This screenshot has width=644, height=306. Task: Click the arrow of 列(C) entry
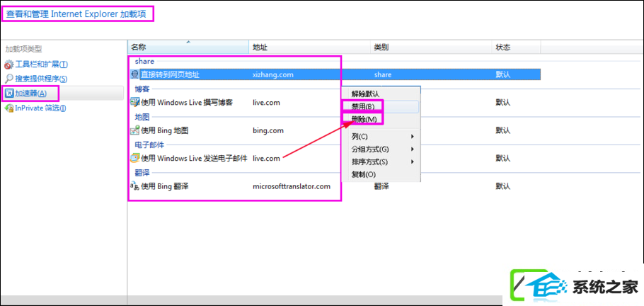click(413, 136)
